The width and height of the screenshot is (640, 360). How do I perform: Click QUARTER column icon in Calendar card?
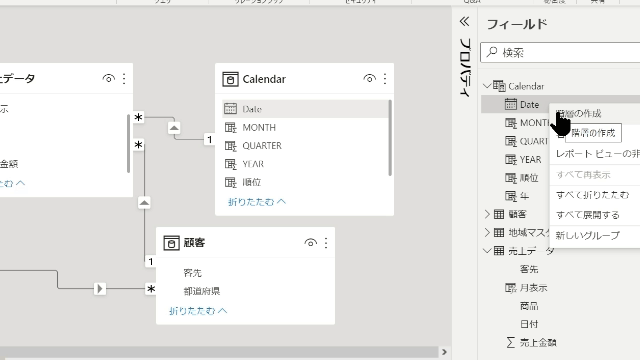(231, 146)
